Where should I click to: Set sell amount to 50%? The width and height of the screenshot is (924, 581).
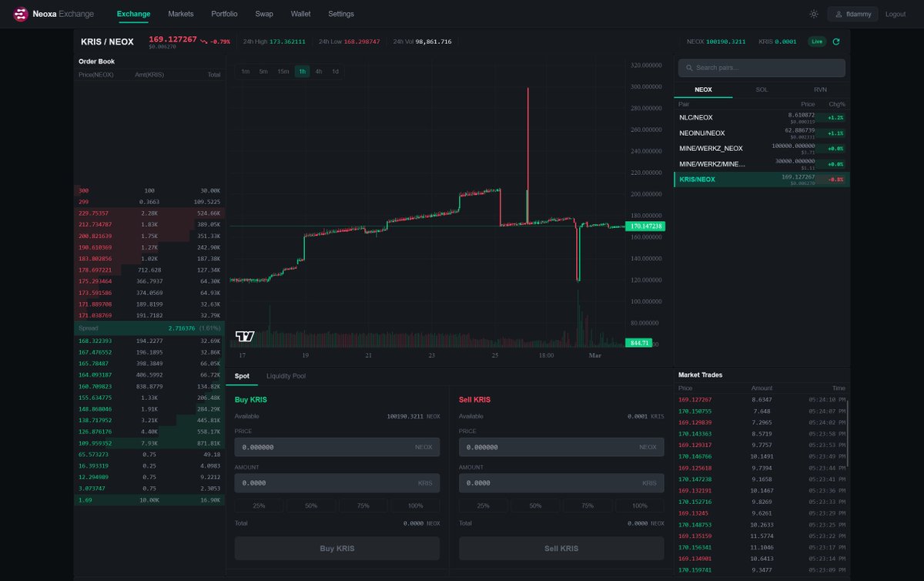535,505
